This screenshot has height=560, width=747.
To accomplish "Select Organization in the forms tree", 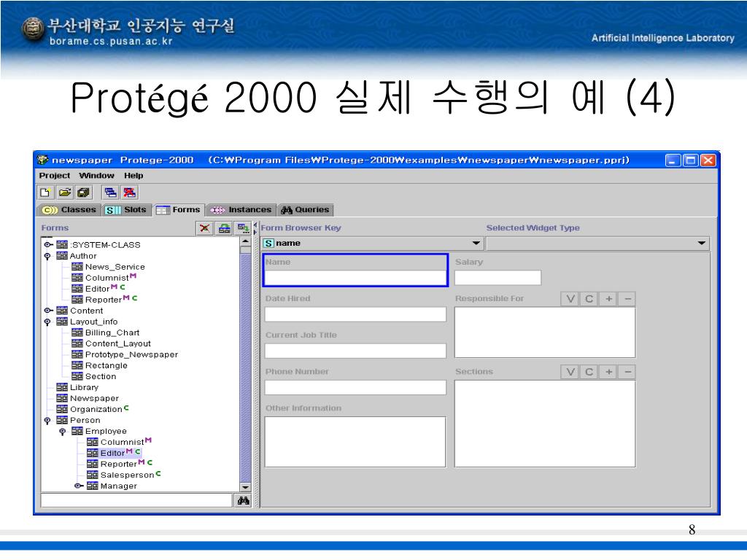I will 96,409.
